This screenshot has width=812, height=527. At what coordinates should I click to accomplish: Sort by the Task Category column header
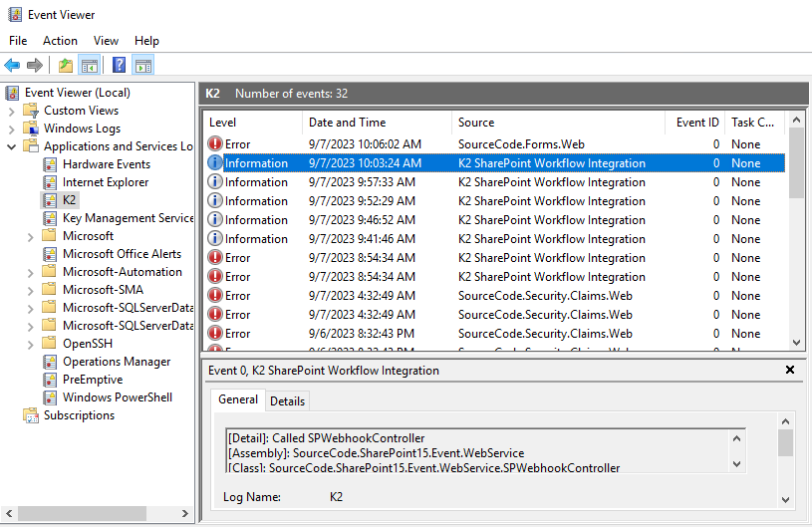tap(754, 123)
